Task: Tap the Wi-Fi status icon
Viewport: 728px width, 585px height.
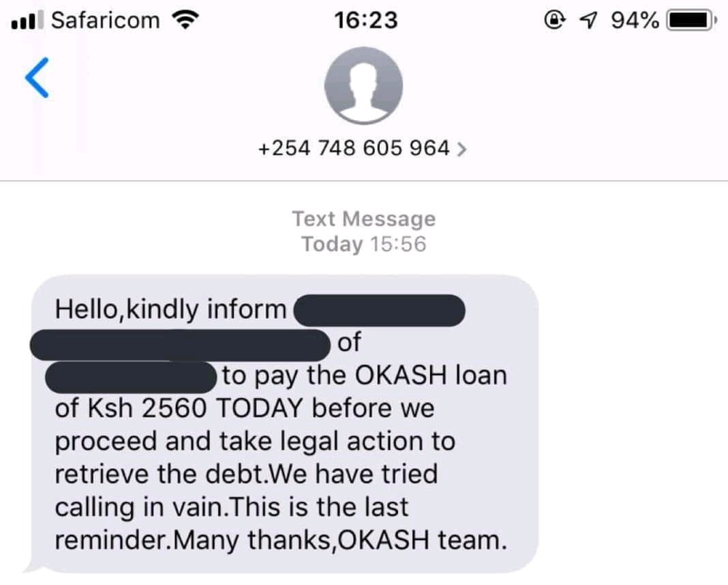Action: click(185, 20)
